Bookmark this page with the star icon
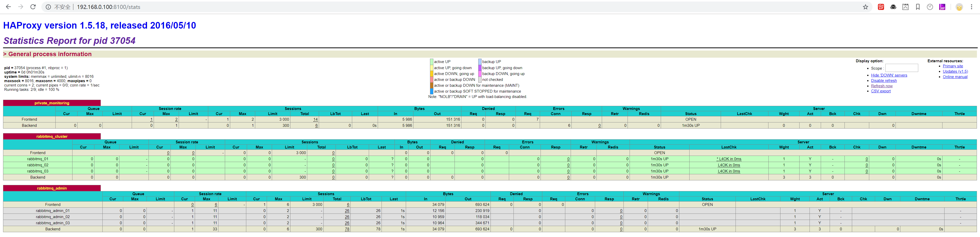 865,7
